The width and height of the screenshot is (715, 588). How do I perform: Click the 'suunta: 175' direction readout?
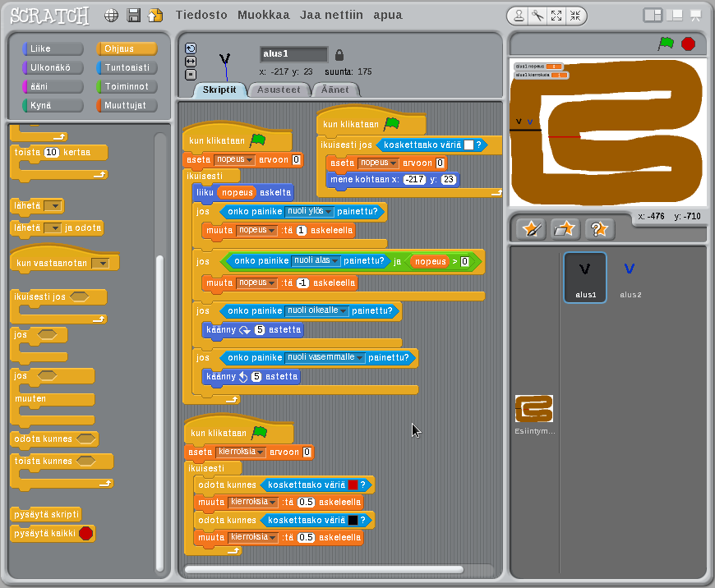point(348,72)
